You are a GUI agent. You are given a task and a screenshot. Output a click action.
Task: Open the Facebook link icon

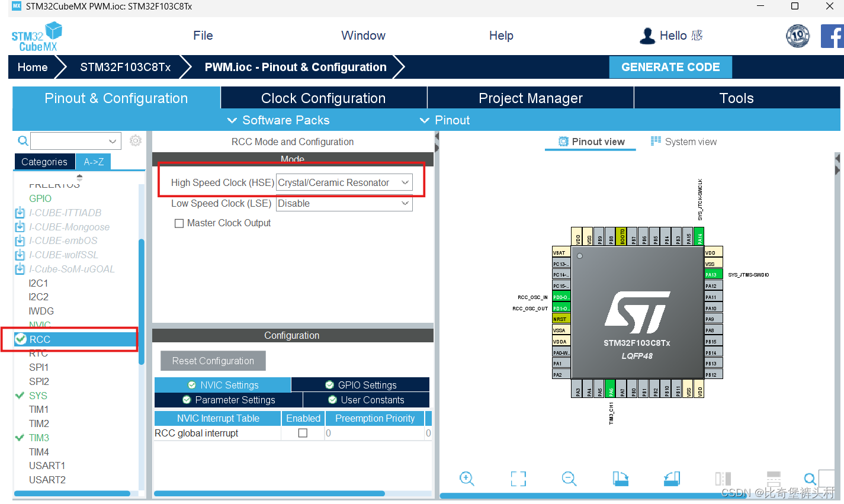point(832,36)
